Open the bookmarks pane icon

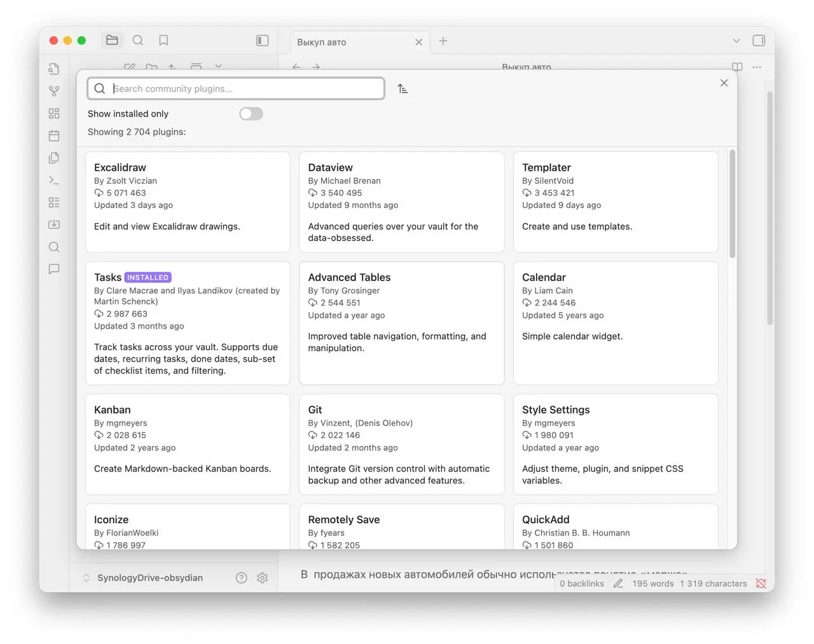pyautogui.click(x=163, y=41)
